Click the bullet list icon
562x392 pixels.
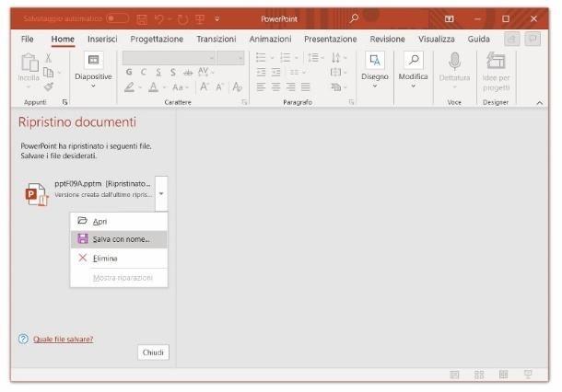pyautogui.click(x=261, y=57)
